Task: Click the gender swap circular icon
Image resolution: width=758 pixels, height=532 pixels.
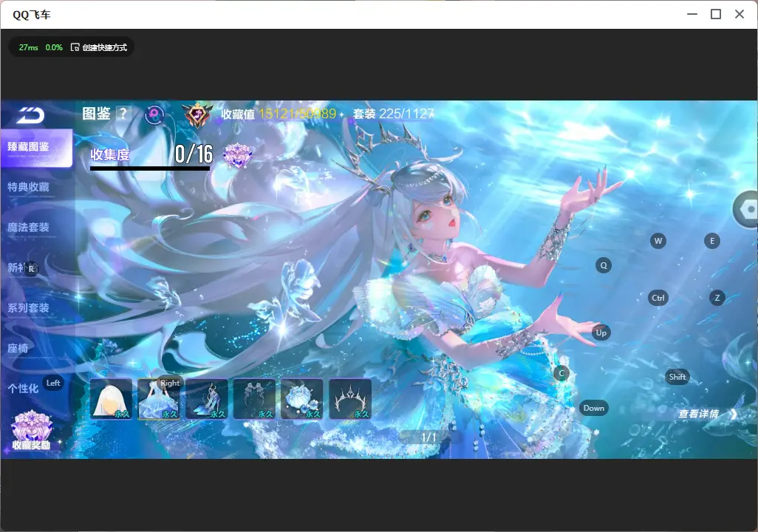Action: coord(154,115)
